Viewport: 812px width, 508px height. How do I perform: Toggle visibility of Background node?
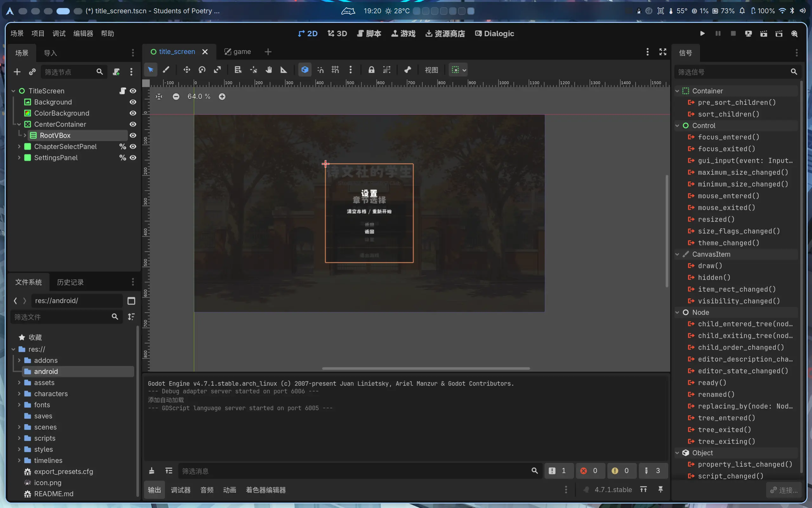[x=133, y=102]
